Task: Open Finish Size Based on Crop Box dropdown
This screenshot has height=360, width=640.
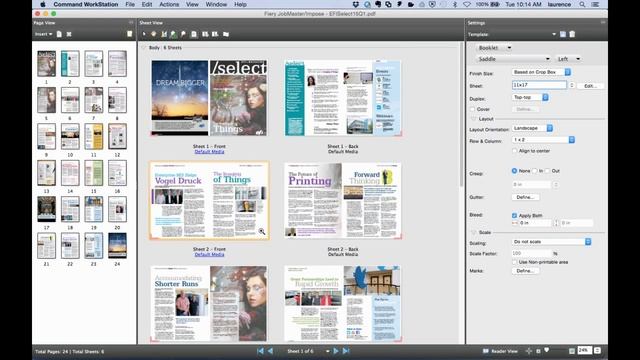Action: (x=541, y=72)
